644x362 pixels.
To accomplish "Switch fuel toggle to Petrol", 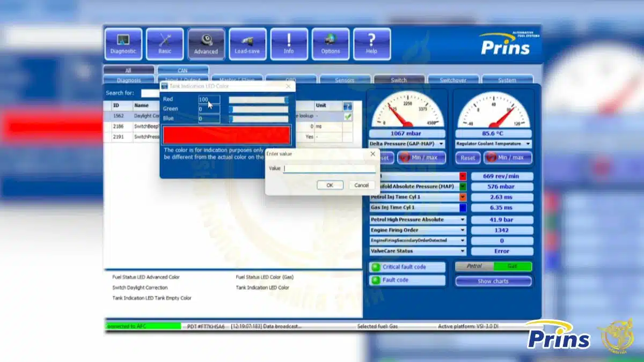I will tap(474, 266).
